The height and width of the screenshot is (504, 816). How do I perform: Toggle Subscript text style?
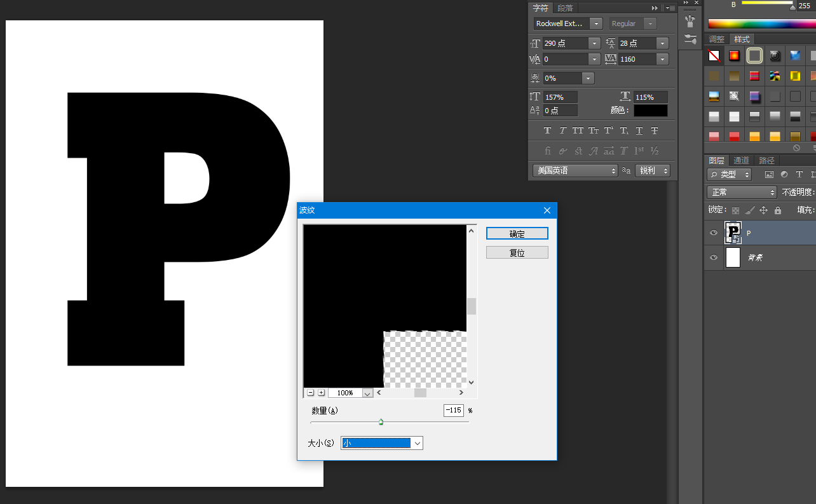[x=623, y=130]
